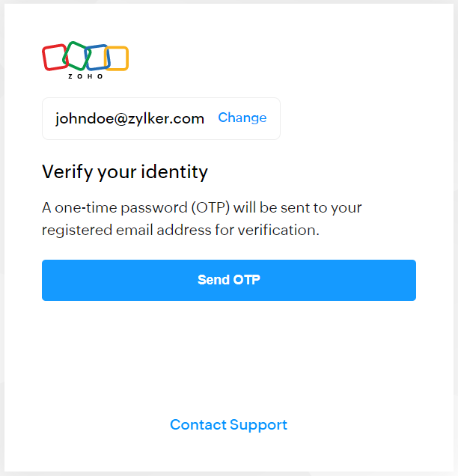
Task: Click the green square in Zoho logo
Action: tap(76, 54)
